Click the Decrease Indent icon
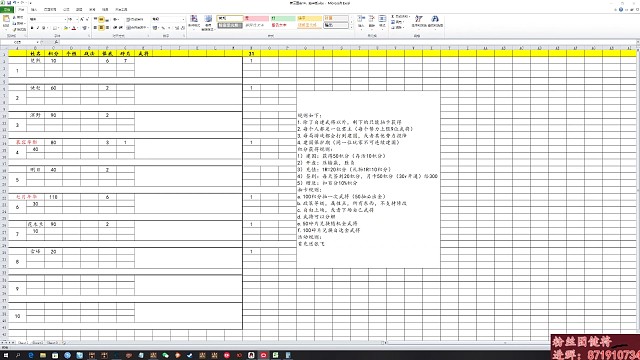This screenshot has height=360, width=640. click(x=115, y=28)
